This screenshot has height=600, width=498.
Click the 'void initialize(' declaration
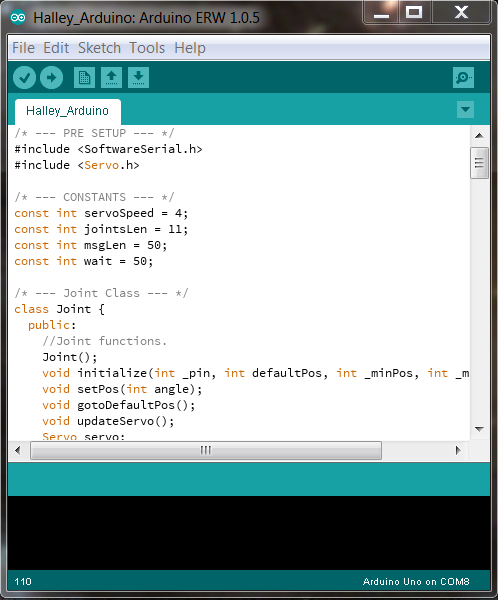256,373
